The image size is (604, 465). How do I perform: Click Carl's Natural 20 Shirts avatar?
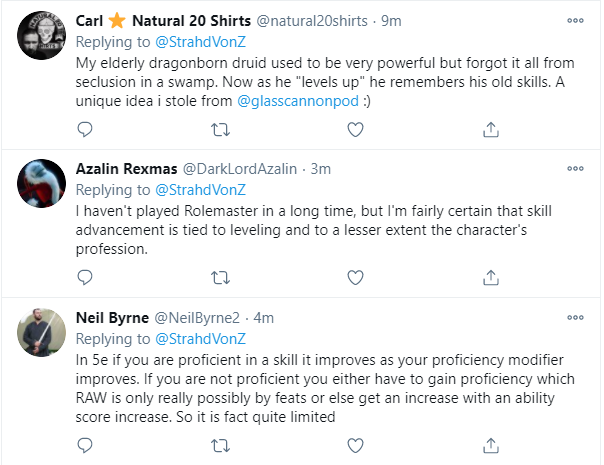(x=43, y=35)
